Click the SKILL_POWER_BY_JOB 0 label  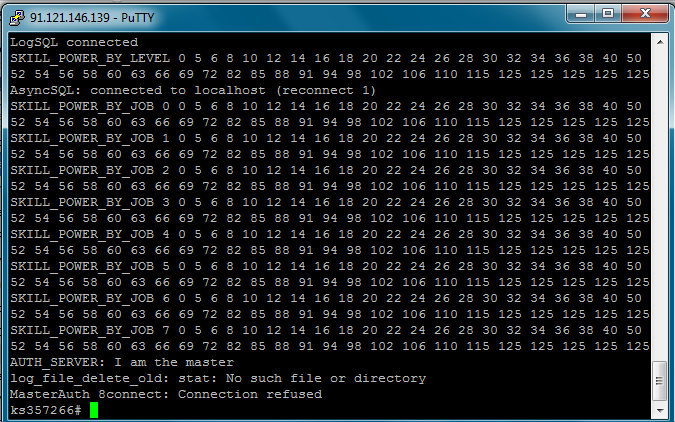tap(90, 106)
